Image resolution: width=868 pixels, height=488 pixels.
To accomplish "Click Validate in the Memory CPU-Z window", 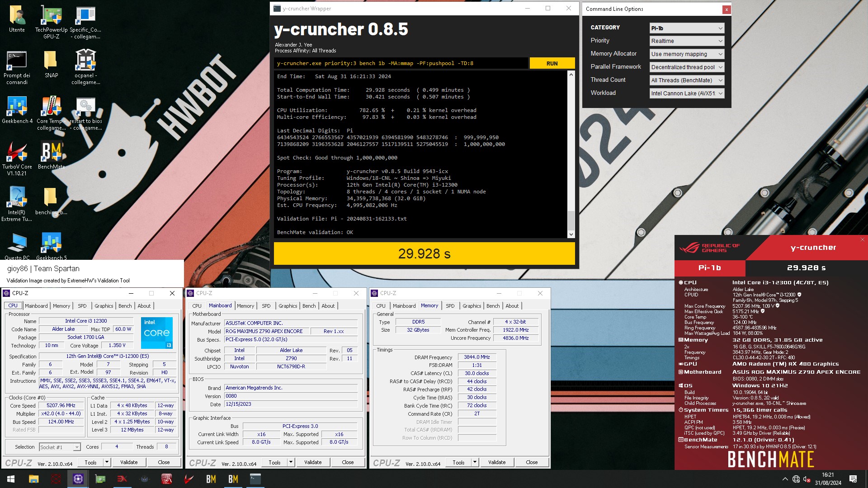I will click(497, 462).
